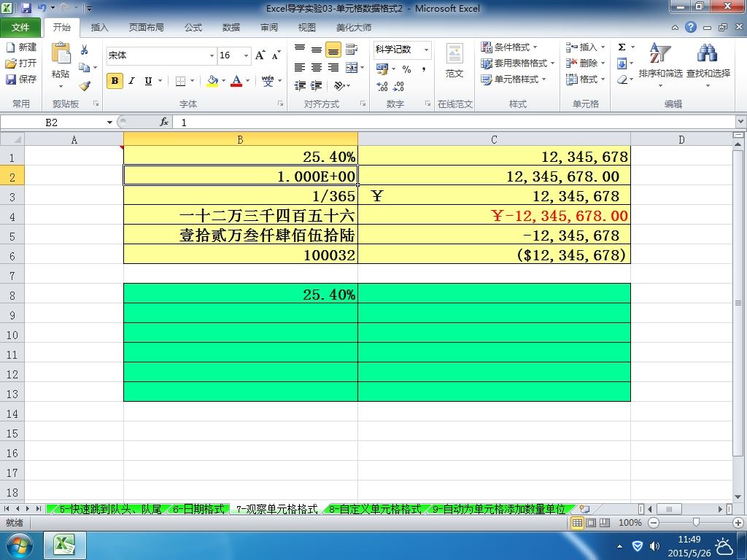This screenshot has height=560, width=747.
Task: Click the Increase Font Size icon
Action: (x=260, y=55)
